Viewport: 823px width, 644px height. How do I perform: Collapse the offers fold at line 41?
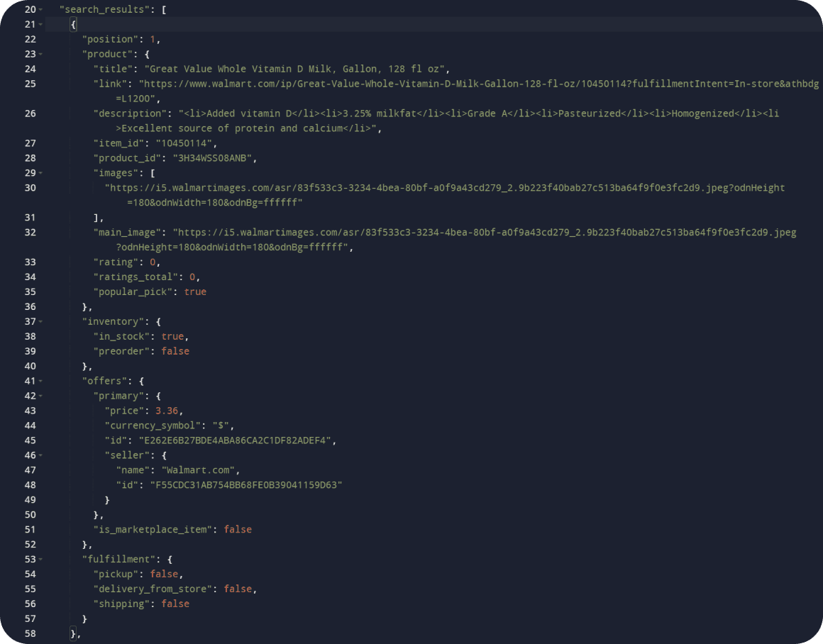tap(41, 381)
